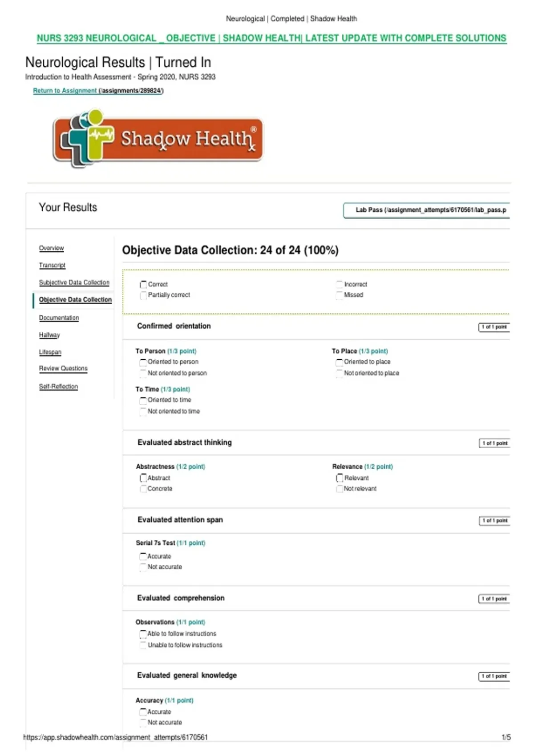Open the Transcript sidebar item

click(x=52, y=265)
